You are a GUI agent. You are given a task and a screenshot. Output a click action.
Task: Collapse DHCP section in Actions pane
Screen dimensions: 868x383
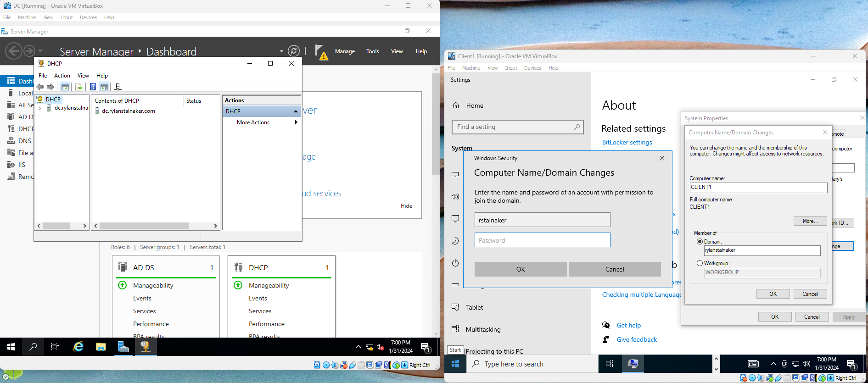coord(296,111)
